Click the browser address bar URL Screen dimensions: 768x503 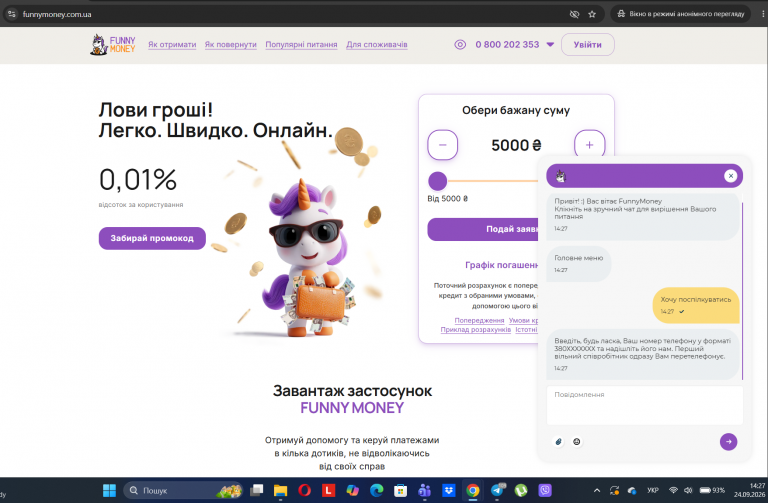[57, 14]
